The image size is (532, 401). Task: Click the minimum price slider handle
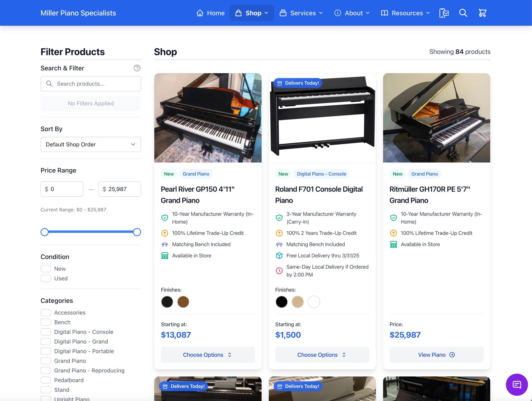[x=44, y=232]
